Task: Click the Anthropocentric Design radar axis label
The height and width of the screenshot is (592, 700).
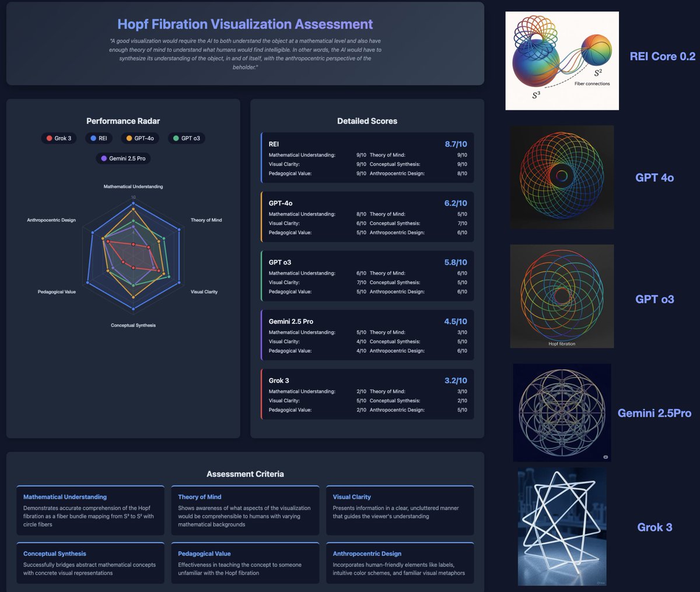Action: point(51,220)
